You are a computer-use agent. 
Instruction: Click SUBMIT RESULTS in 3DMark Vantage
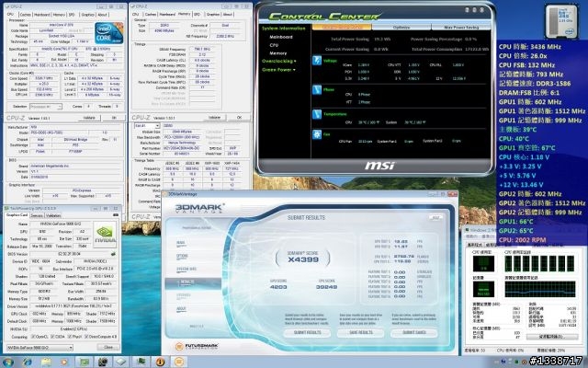tap(307, 333)
